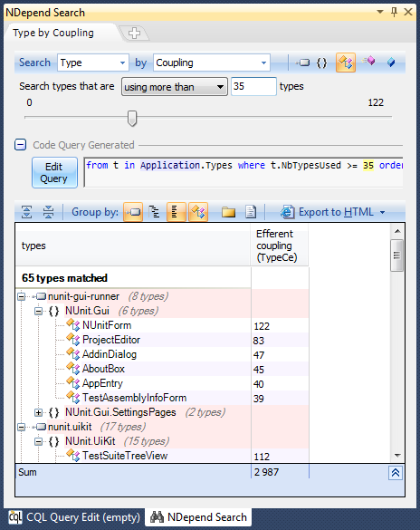The width and height of the screenshot is (420, 530).
Task: Click the Edit Query button
Action: tap(54, 172)
